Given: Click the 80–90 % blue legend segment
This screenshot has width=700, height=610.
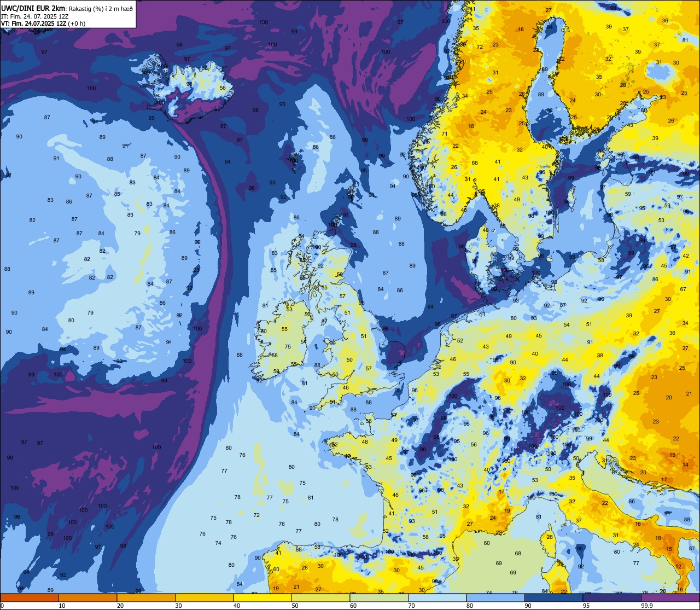Looking at the screenshot, I should (x=495, y=598).
